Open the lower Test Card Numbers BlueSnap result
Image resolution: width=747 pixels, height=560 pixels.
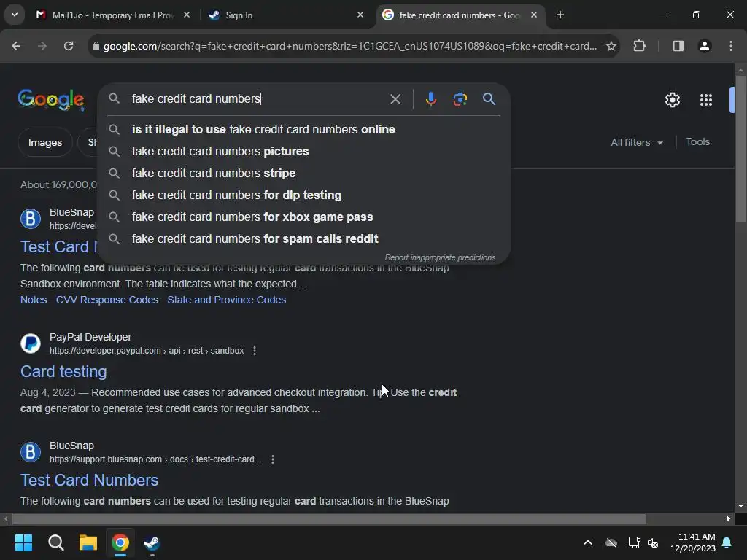click(89, 480)
